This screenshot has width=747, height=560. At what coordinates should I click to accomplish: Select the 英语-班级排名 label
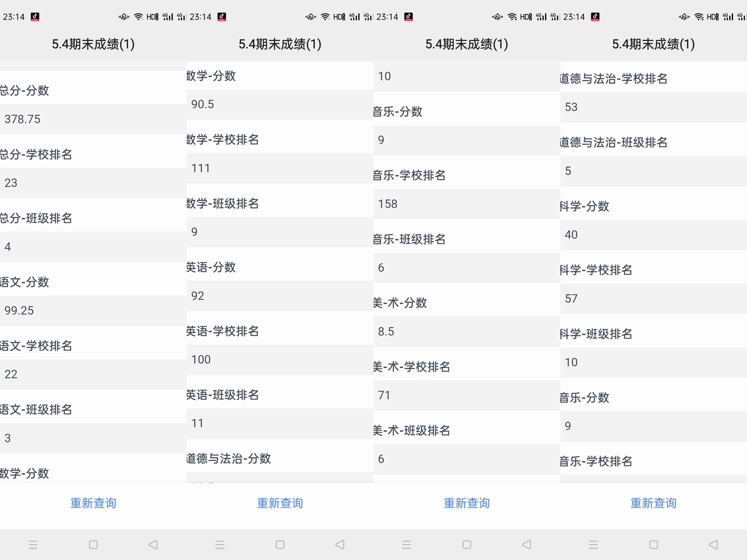point(222,395)
